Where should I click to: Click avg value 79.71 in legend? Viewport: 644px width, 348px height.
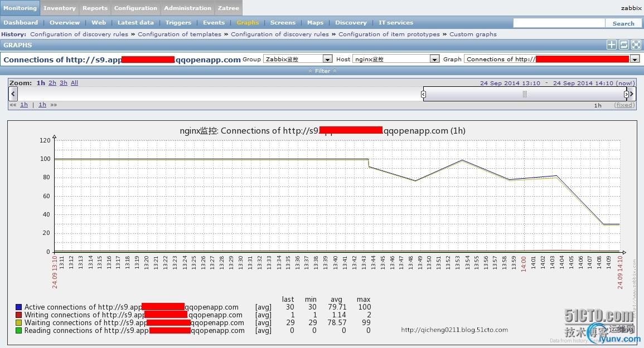click(337, 307)
